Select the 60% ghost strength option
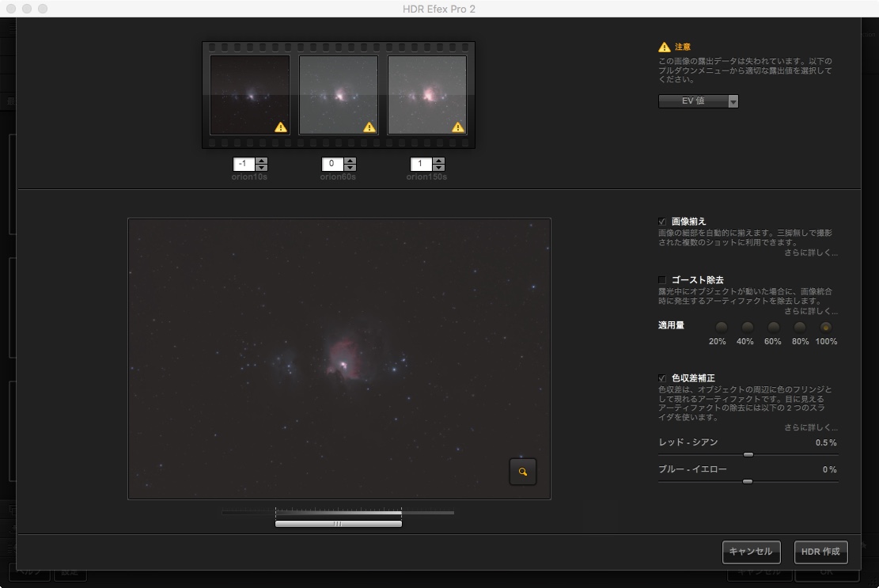Image resolution: width=879 pixels, height=588 pixels. point(774,327)
